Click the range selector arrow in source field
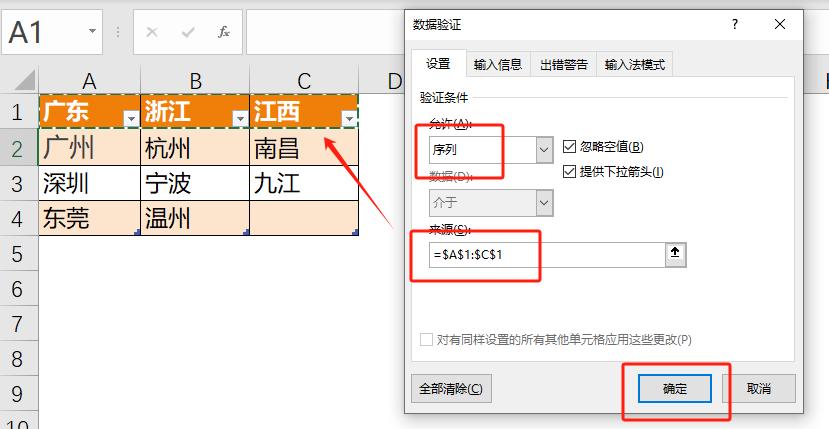This screenshot has width=829, height=429. [x=675, y=255]
